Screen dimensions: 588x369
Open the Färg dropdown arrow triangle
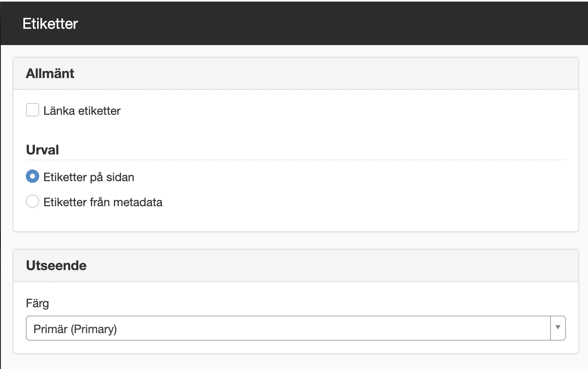[x=558, y=328]
